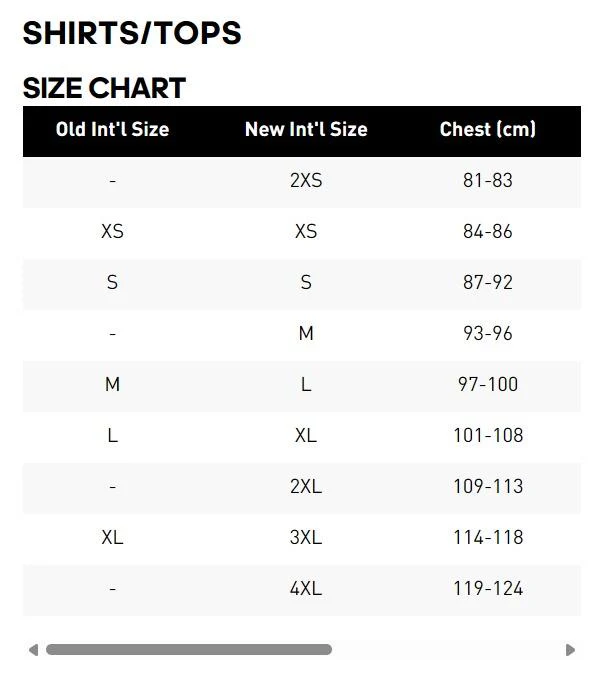The height and width of the screenshot is (680, 599).
Task: Click the New Int'l Size column header
Action: [306, 129]
